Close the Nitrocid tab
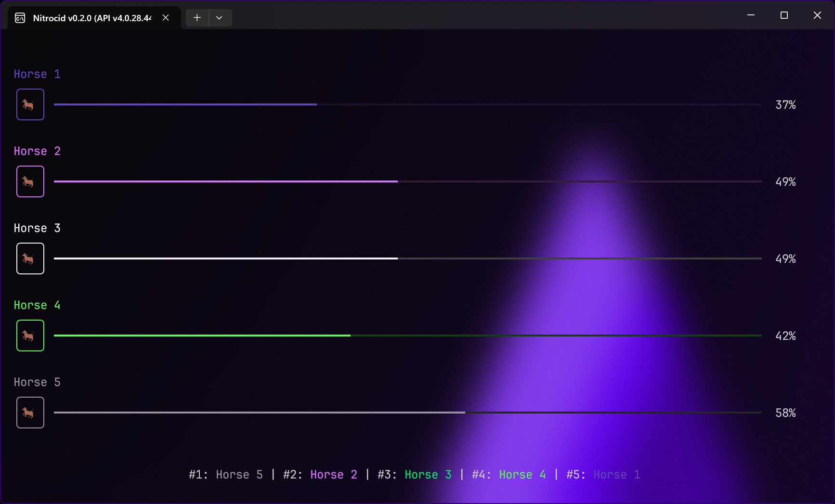 point(166,18)
